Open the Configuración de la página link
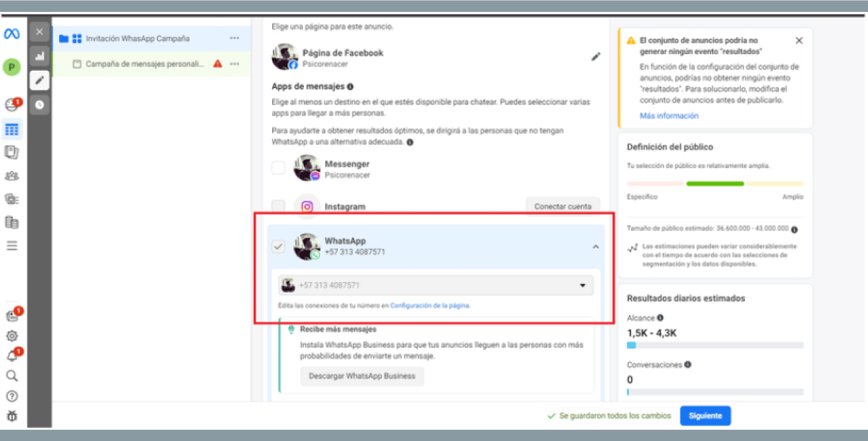 click(x=430, y=305)
